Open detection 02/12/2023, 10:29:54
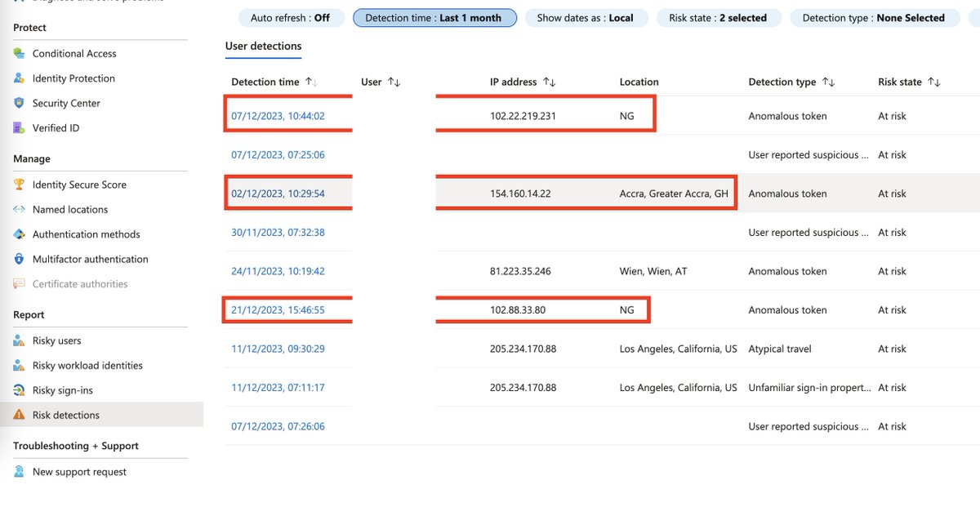The width and height of the screenshot is (980, 516). (x=278, y=193)
